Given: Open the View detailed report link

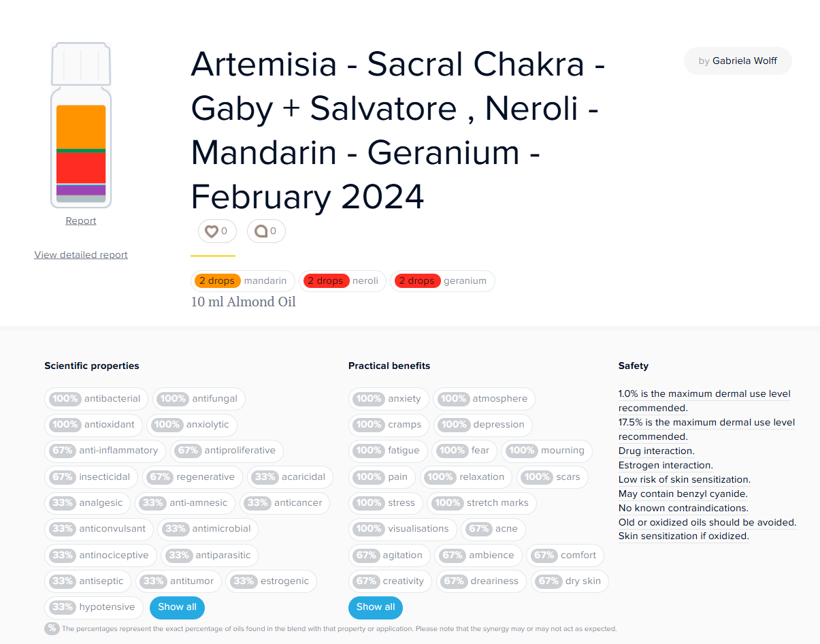Looking at the screenshot, I should [81, 255].
